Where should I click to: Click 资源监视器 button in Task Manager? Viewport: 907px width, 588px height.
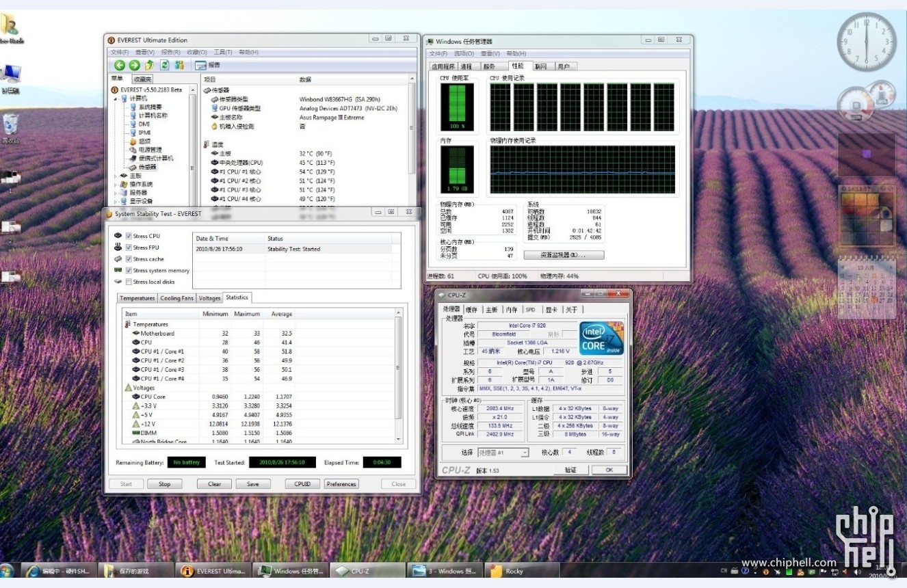(x=564, y=255)
